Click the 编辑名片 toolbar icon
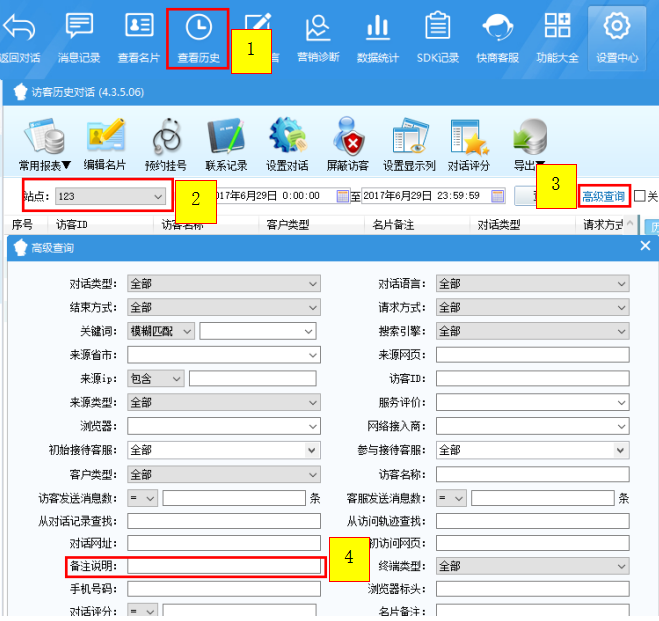The width and height of the screenshot is (659, 621). click(105, 144)
